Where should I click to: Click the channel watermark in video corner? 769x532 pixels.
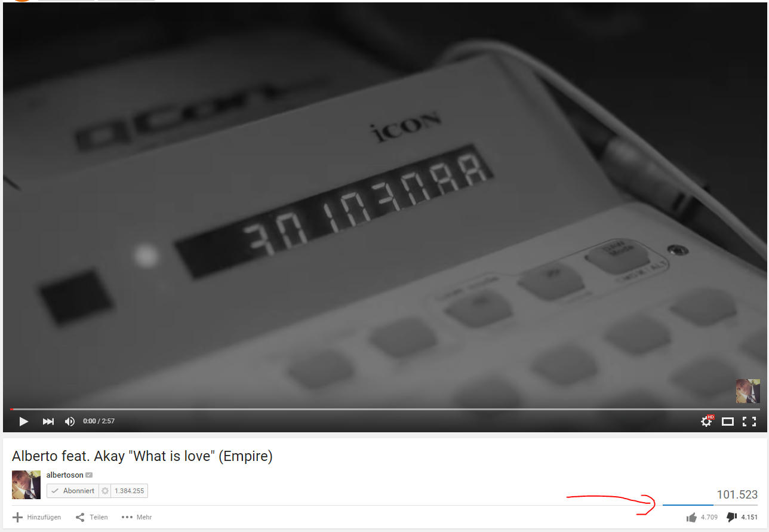tap(748, 391)
